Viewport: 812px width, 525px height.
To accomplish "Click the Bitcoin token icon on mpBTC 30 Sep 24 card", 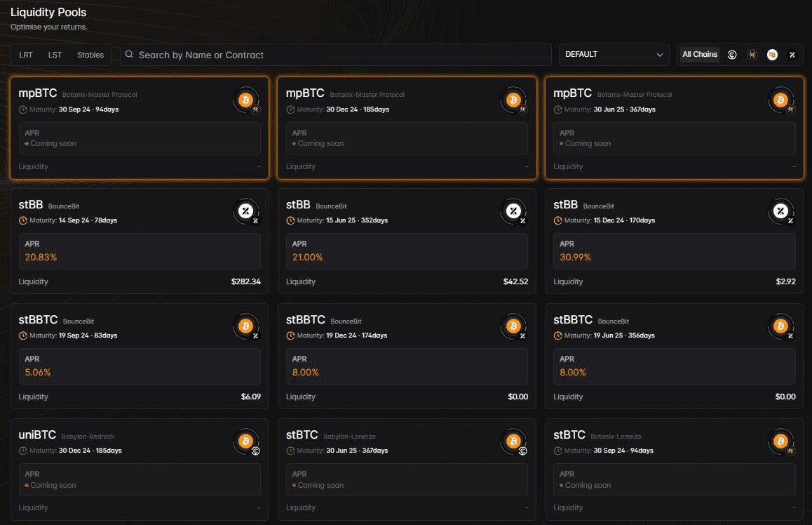I will [245, 100].
